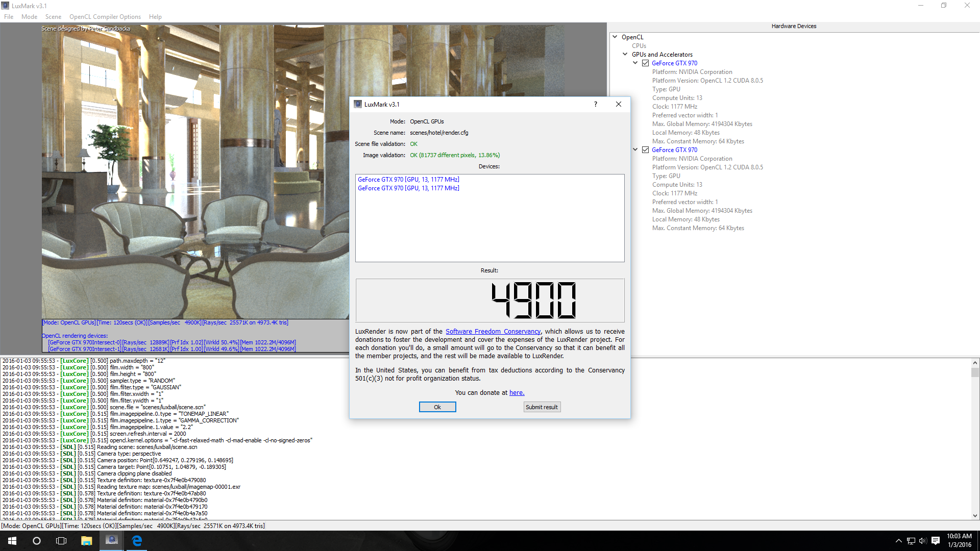Open OpenCL Compiler Options menu
980x551 pixels.
pyautogui.click(x=105, y=17)
